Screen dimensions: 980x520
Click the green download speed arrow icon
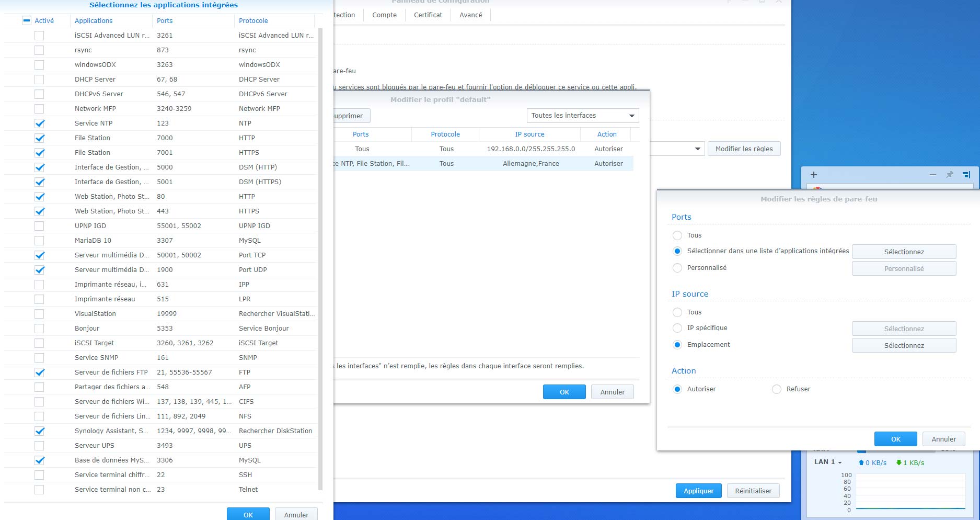click(898, 462)
